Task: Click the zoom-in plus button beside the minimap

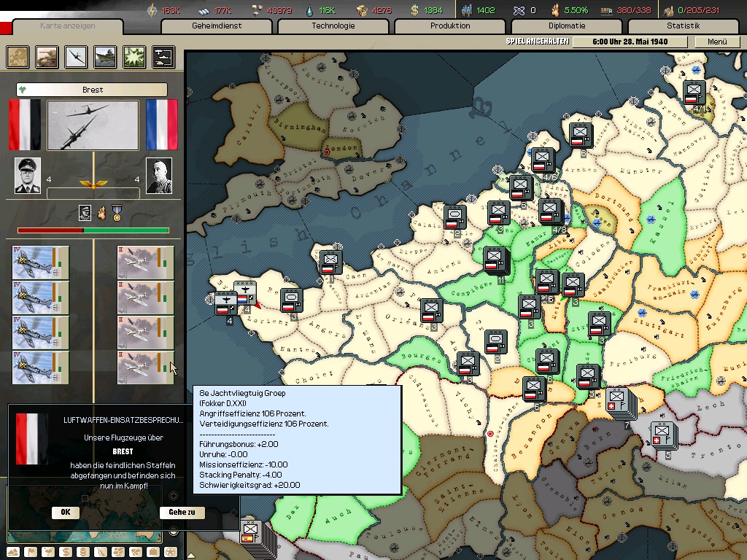Action: (x=174, y=495)
